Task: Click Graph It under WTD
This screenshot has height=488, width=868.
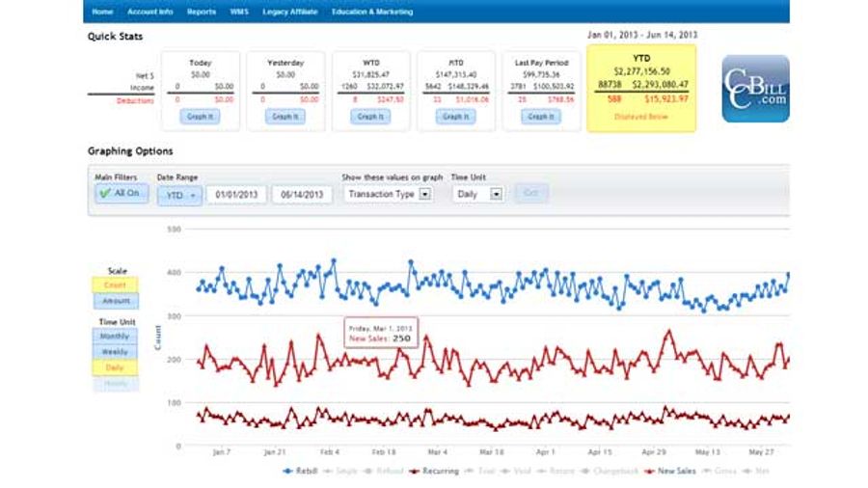Action: [x=370, y=117]
